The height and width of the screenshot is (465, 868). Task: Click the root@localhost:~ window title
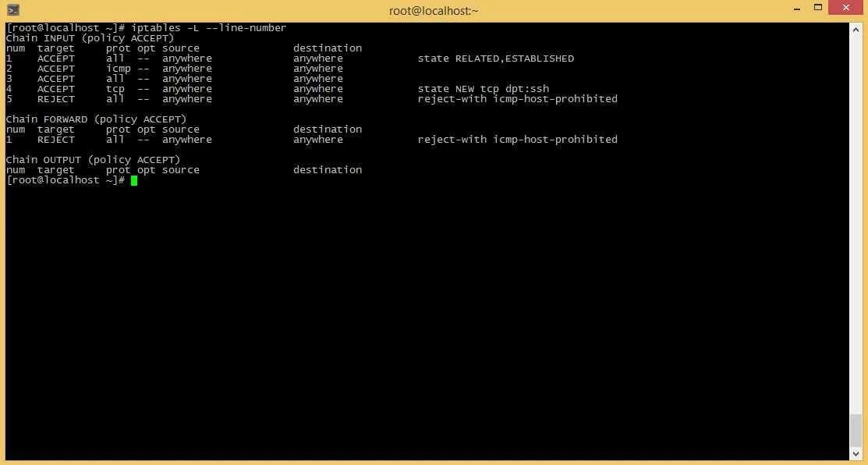[x=434, y=10]
